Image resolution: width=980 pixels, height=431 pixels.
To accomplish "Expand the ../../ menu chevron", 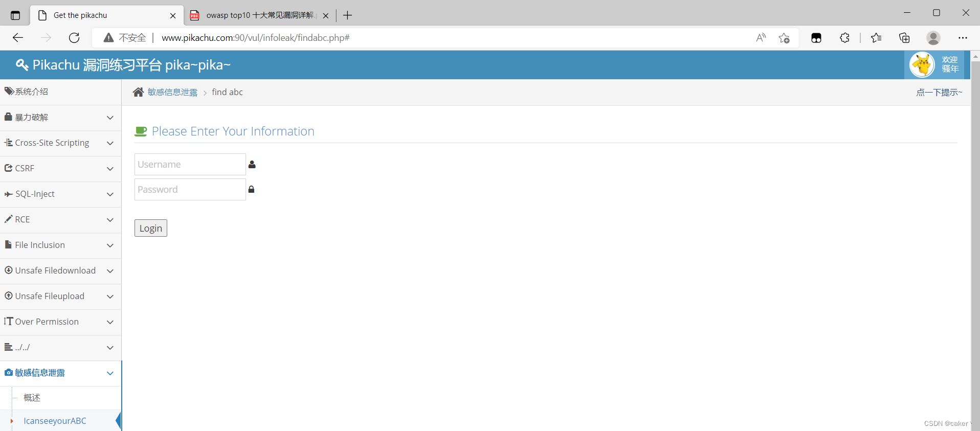I will [x=110, y=348].
